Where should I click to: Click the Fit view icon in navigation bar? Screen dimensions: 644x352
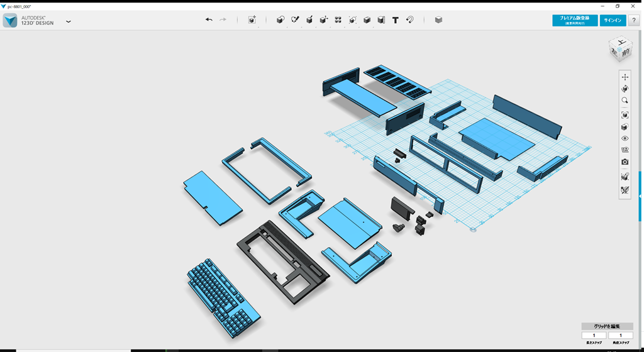click(625, 115)
